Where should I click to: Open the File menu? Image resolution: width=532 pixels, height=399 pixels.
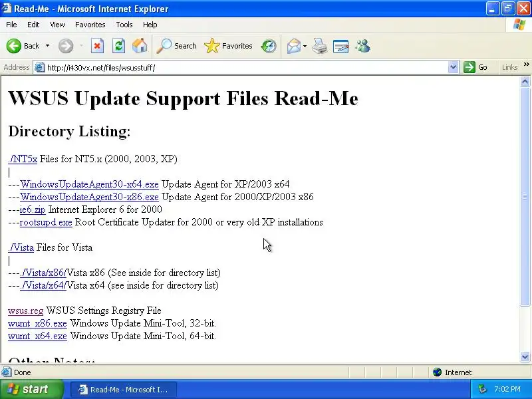point(11,25)
